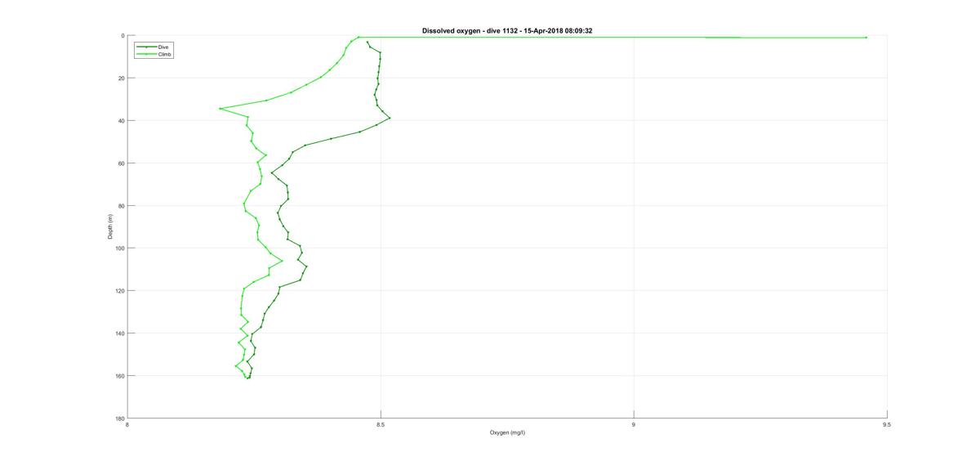Click the dark green Dive legend line sample
Screen dimensions: 980x470
coord(146,47)
